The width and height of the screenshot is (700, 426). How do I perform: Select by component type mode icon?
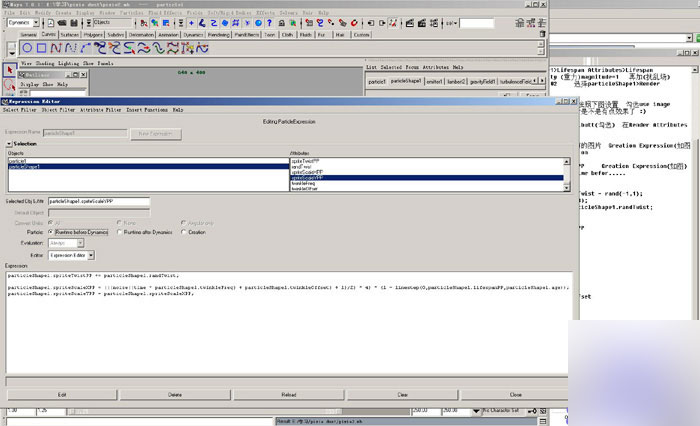pos(166,23)
